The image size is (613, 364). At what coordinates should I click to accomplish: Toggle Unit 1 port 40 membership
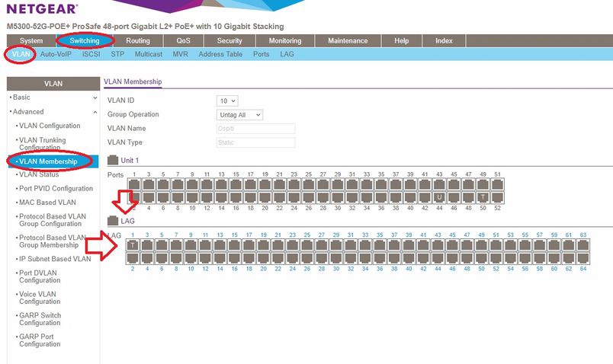click(410, 197)
